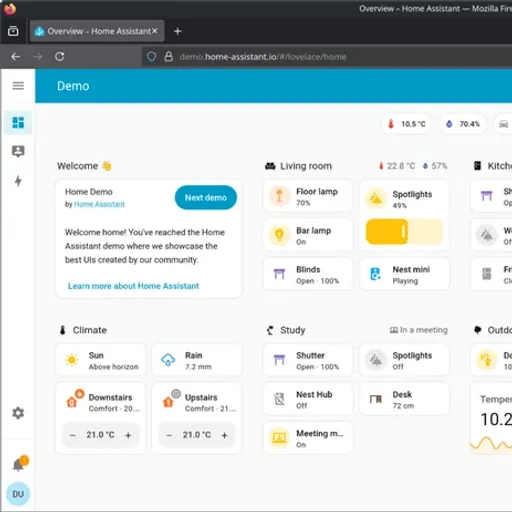Click Living room 57% humidity reading

coord(435,166)
